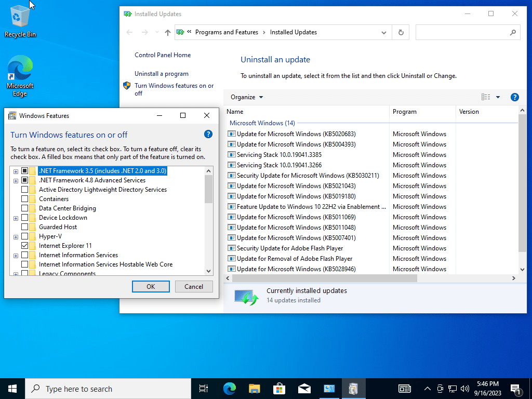Click the Help icon in Installed Updates toolbar
Screen dimensions: 532x399
(514, 97)
